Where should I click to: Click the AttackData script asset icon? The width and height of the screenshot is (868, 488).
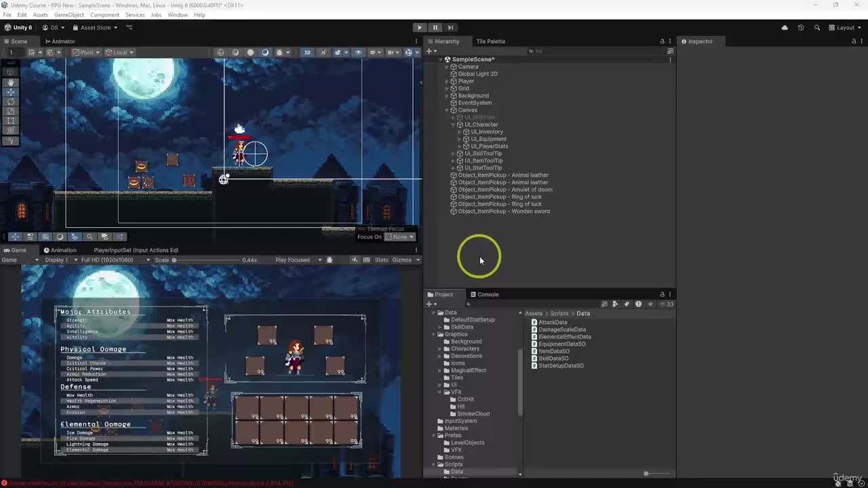point(534,323)
